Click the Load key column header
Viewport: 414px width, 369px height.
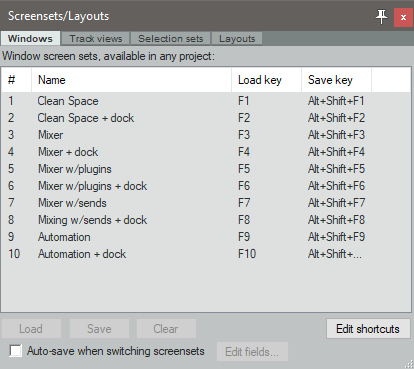pyautogui.click(x=266, y=80)
